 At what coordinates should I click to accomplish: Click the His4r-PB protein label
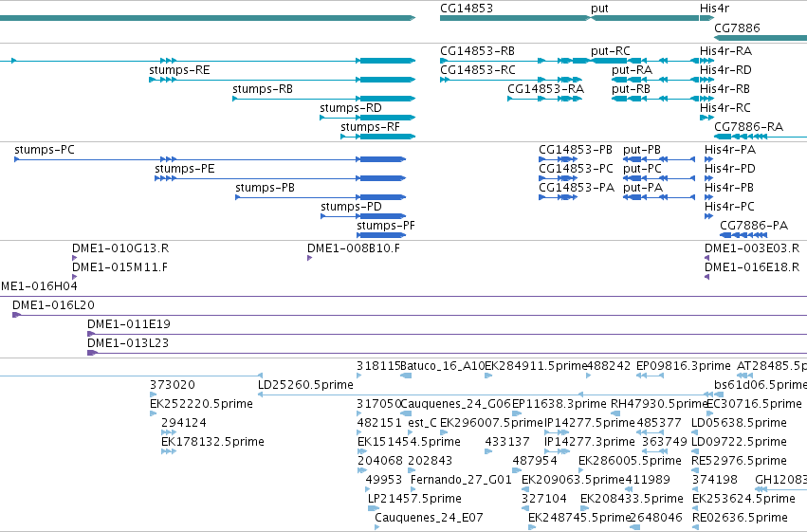point(729,188)
